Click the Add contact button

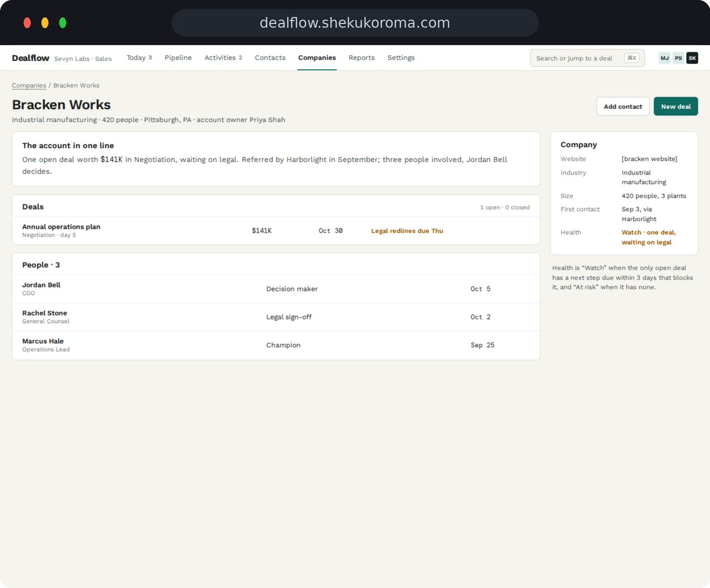click(x=623, y=107)
